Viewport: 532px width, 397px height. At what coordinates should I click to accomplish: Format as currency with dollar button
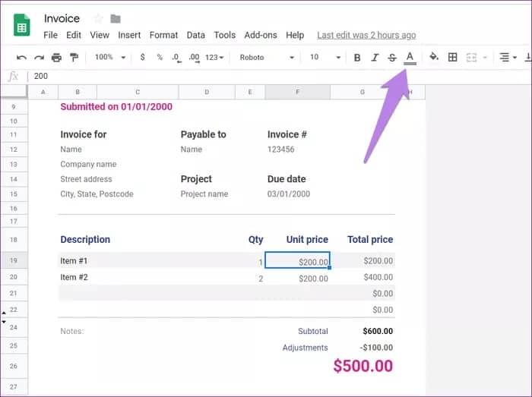tap(143, 58)
